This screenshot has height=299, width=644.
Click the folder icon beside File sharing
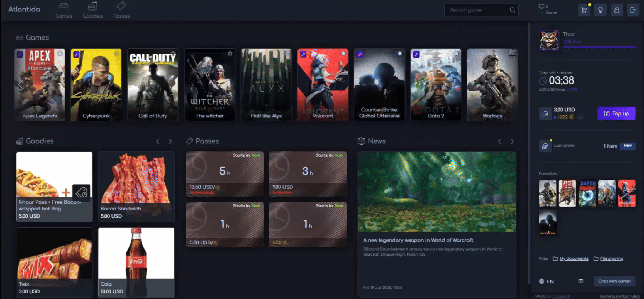point(596,259)
